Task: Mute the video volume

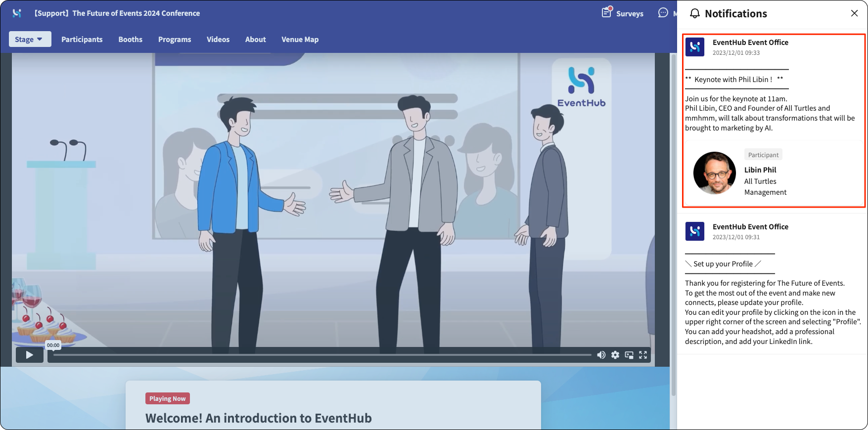Action: coord(601,355)
